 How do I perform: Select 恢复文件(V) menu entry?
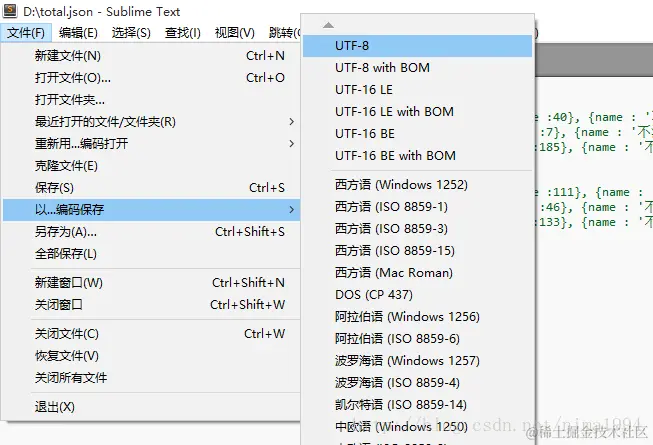(x=151, y=356)
